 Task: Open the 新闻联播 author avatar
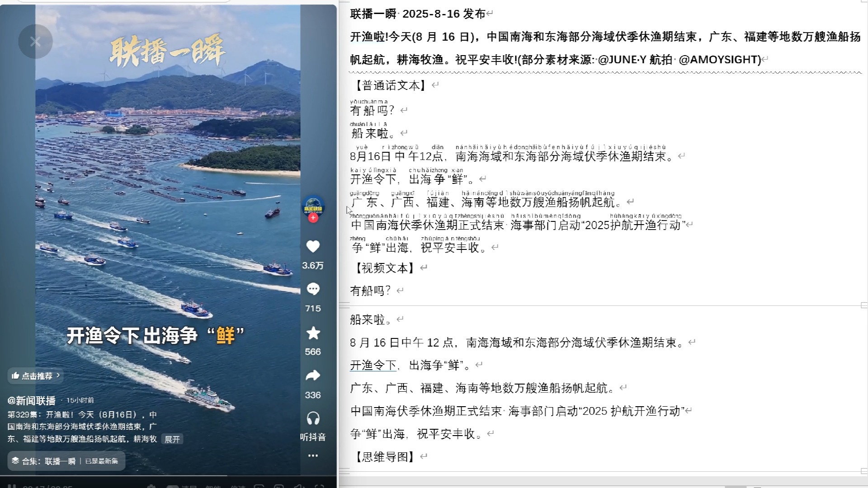point(313,206)
